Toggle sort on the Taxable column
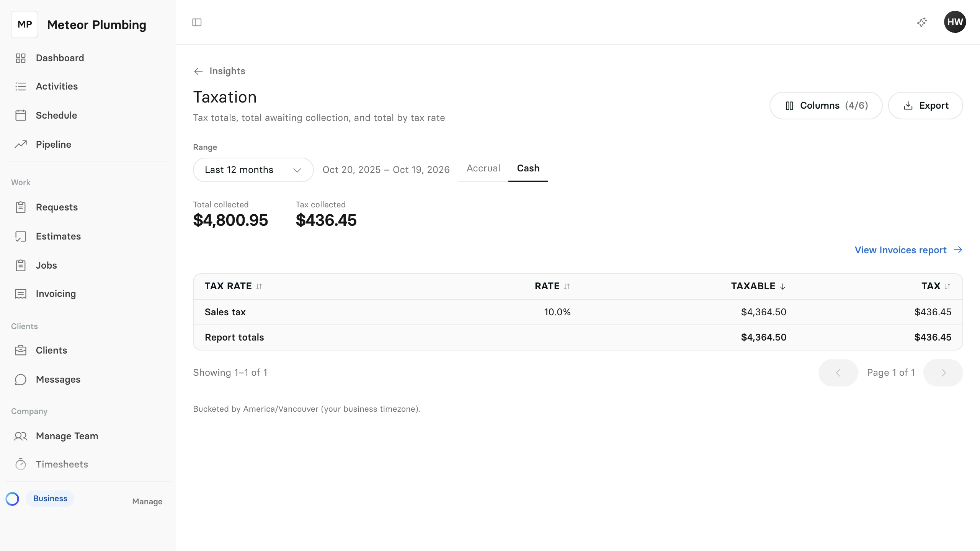Screen dimensions: 980x551 (758, 286)
